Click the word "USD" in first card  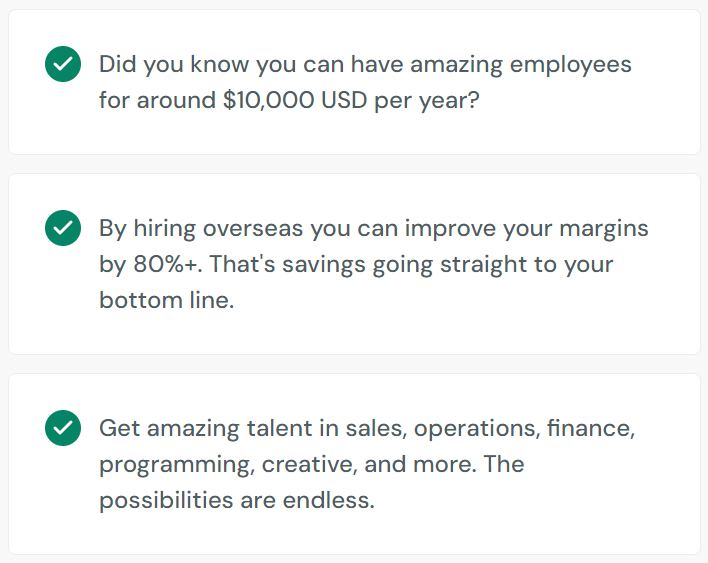pyautogui.click(x=344, y=100)
